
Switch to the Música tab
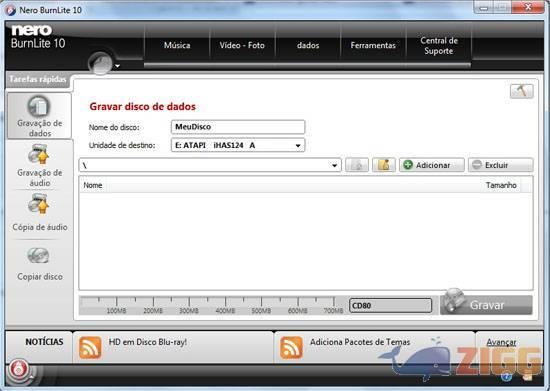[x=177, y=45]
